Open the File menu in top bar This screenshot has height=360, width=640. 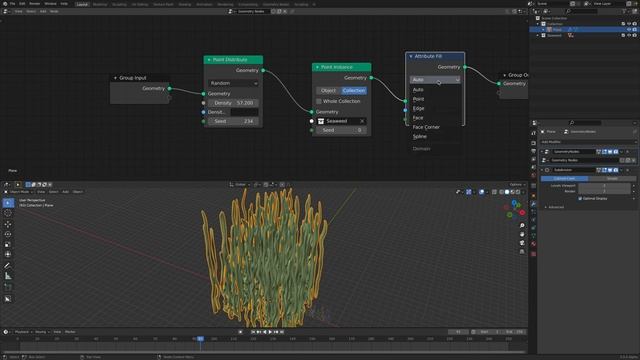click(13, 4)
